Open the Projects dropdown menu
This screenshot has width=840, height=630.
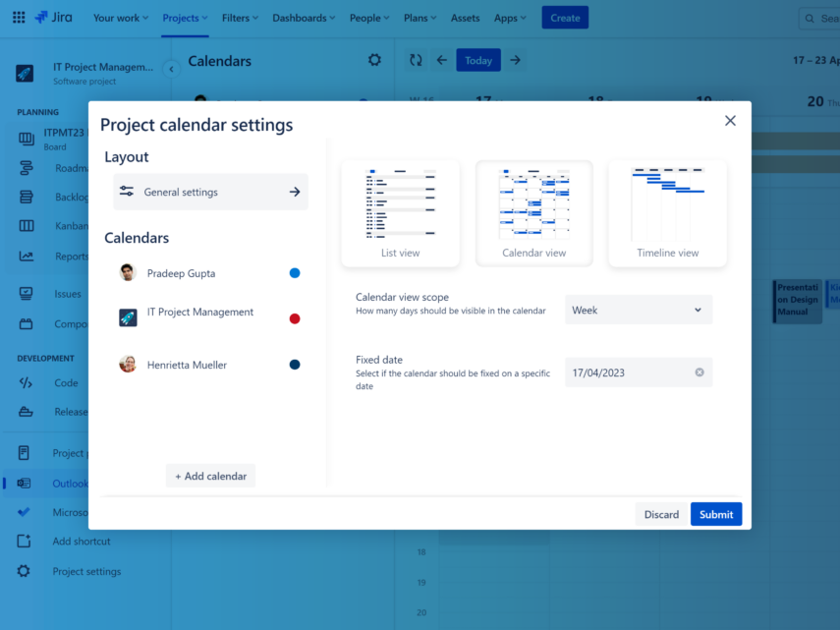pos(185,18)
